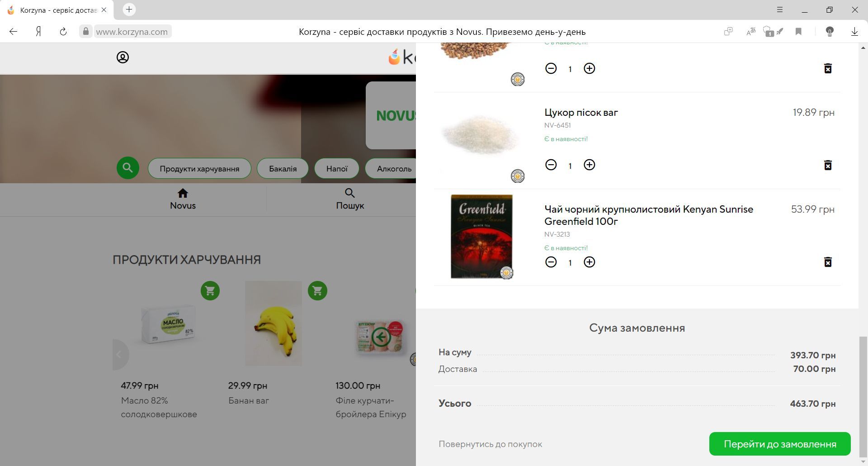Open a new browser tab with plus
The image size is (868, 466).
pyautogui.click(x=129, y=10)
